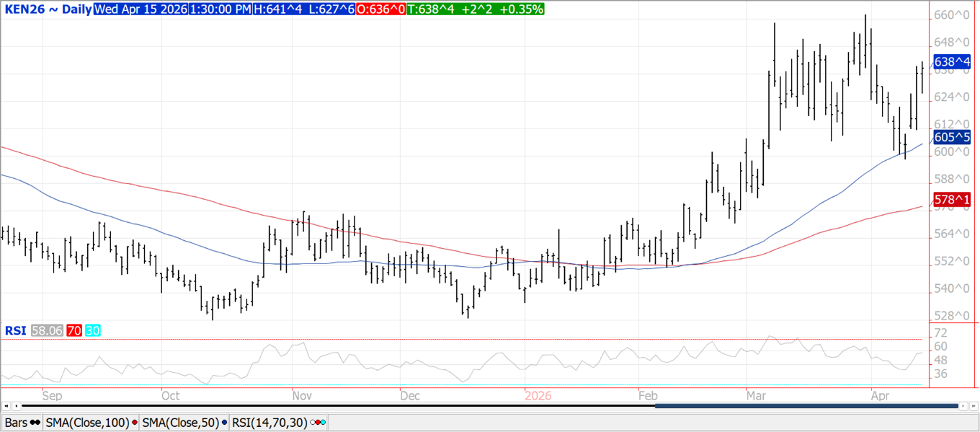Click the scroll-to-start double arrow

(6, 406)
